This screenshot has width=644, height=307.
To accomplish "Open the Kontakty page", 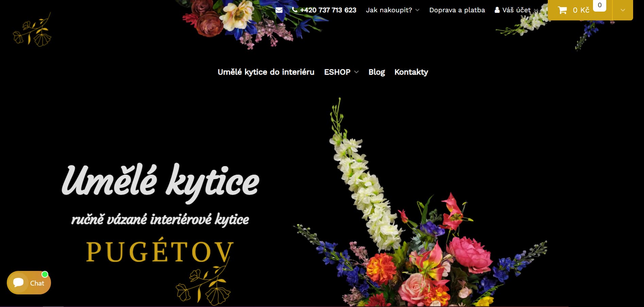I will click(411, 72).
